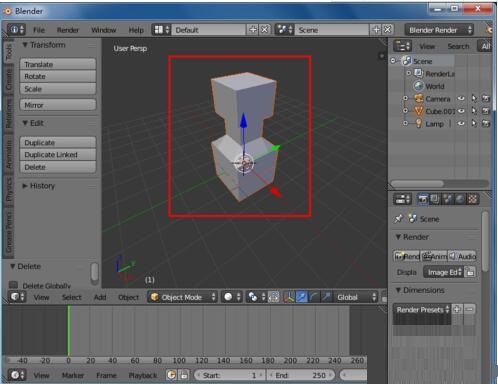Click the RenderLayers icon in outliner
Image resolution: width=498 pixels, height=384 pixels.
418,73
